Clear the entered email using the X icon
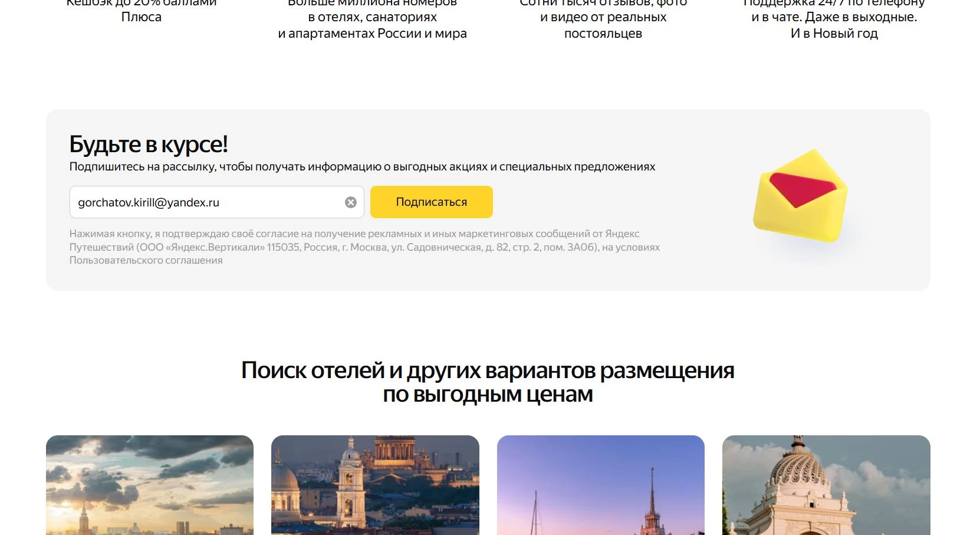Viewport: 980px width, 535px height. point(350,202)
